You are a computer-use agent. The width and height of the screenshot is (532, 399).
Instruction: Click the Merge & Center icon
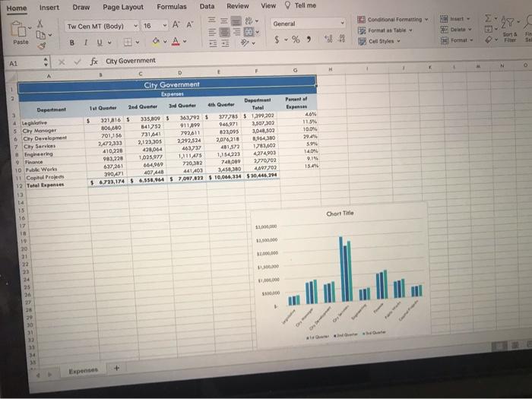click(x=249, y=32)
